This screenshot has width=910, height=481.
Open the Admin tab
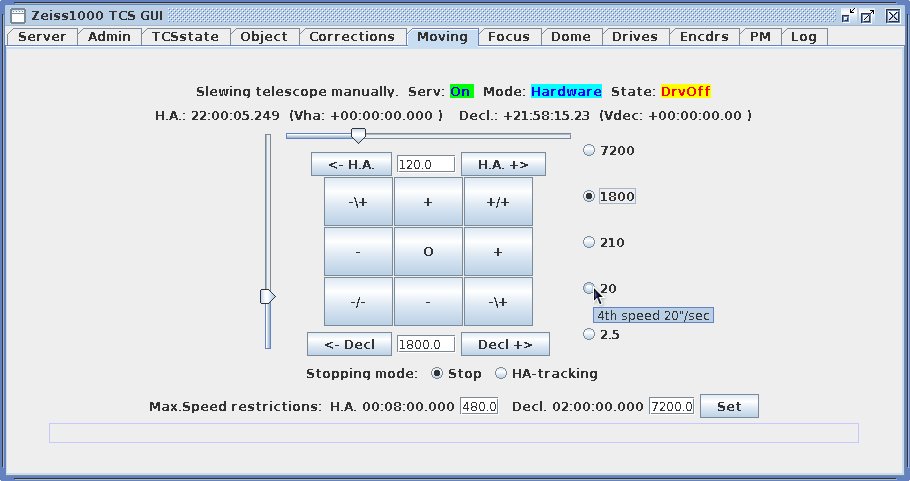[x=109, y=37]
